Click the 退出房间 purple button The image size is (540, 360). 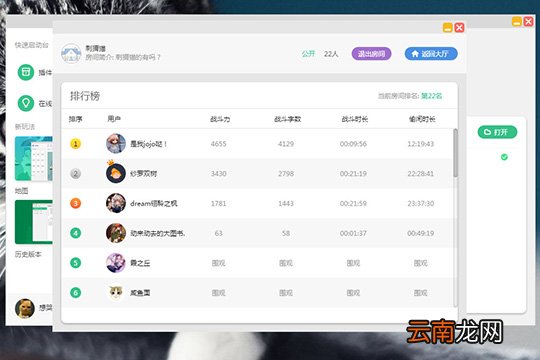(371, 54)
